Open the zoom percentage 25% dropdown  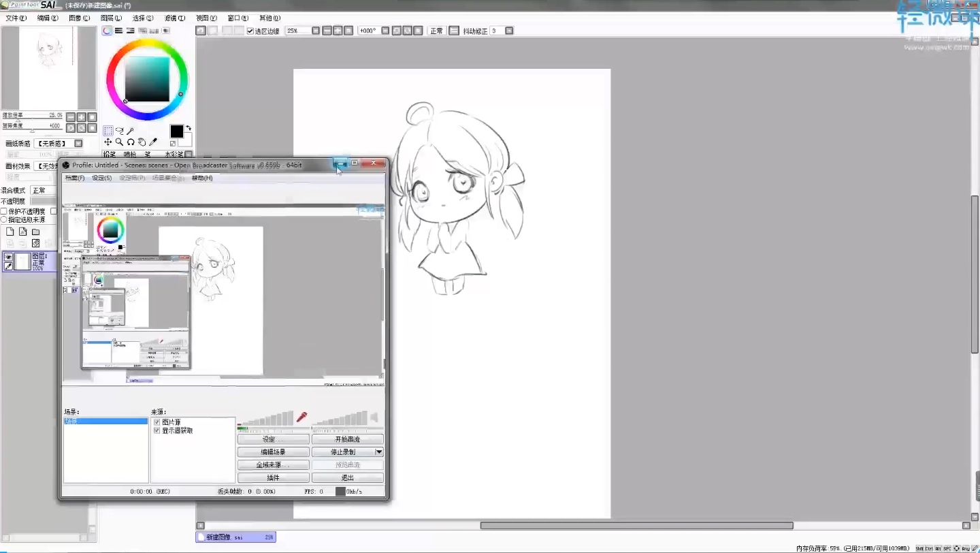click(316, 31)
